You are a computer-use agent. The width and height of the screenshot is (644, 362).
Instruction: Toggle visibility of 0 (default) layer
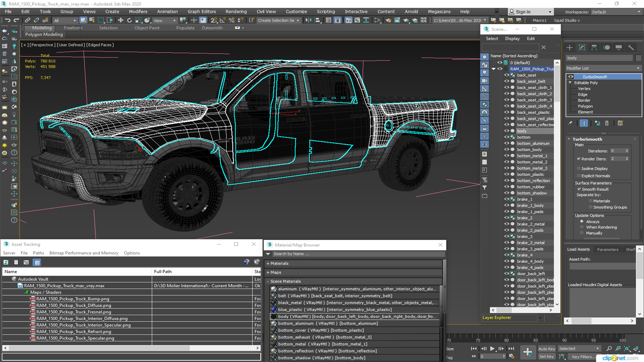point(499,63)
